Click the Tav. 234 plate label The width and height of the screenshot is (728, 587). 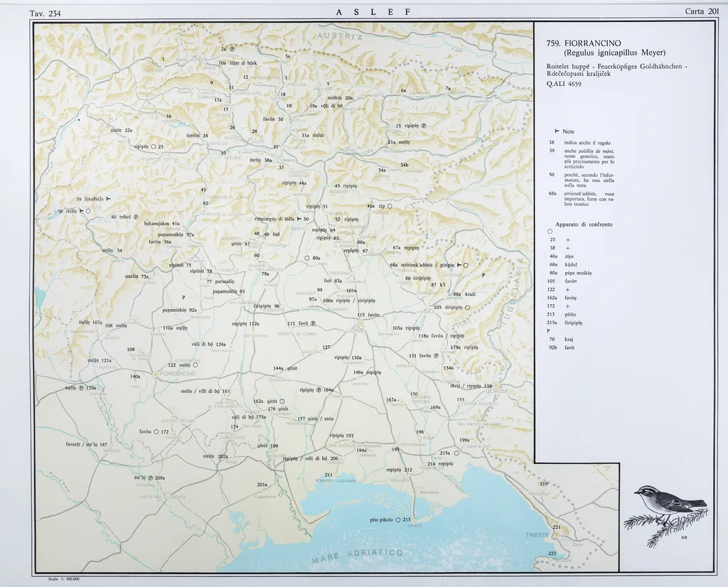[x=45, y=12]
